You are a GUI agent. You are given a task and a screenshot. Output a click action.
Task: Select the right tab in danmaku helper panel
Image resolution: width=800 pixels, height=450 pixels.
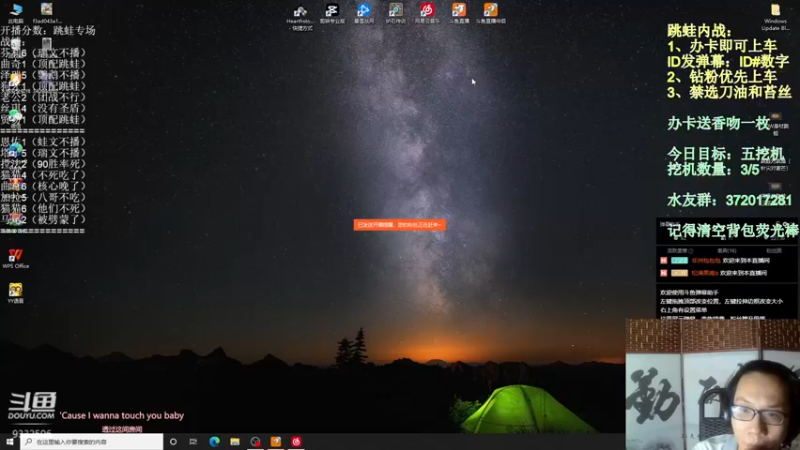coord(773,251)
